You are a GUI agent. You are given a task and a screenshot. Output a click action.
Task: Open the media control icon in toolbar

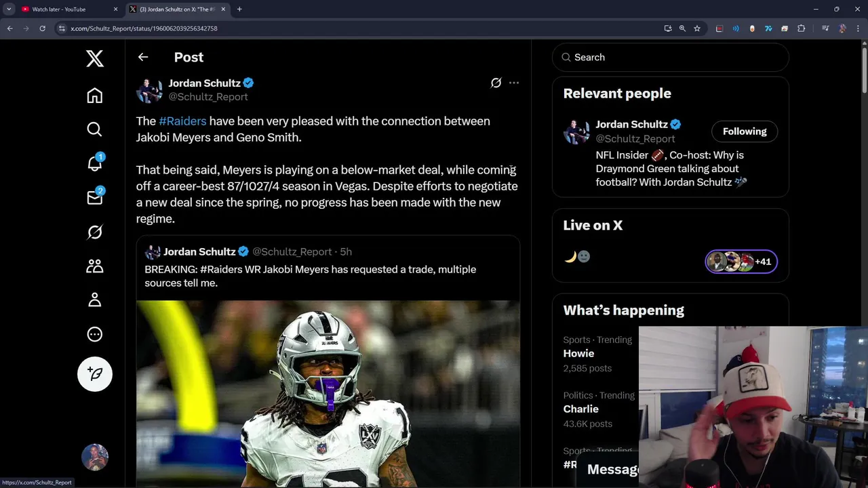point(825,28)
